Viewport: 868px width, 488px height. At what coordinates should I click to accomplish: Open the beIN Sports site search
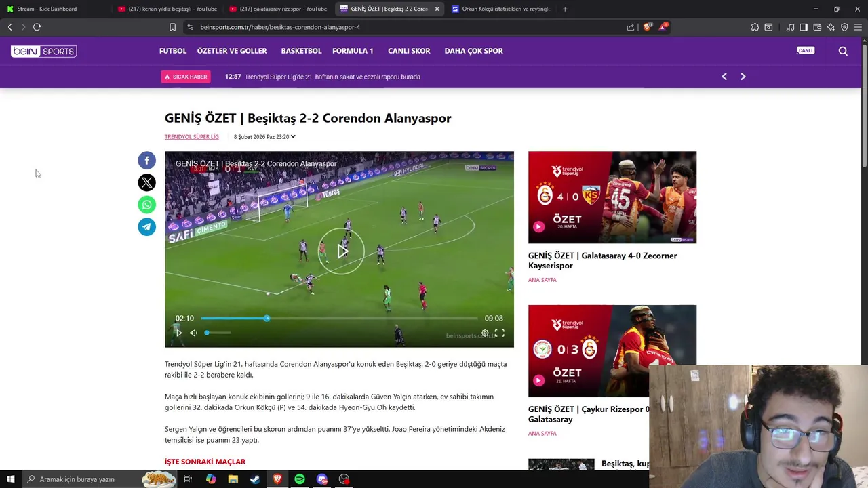pyautogui.click(x=843, y=51)
